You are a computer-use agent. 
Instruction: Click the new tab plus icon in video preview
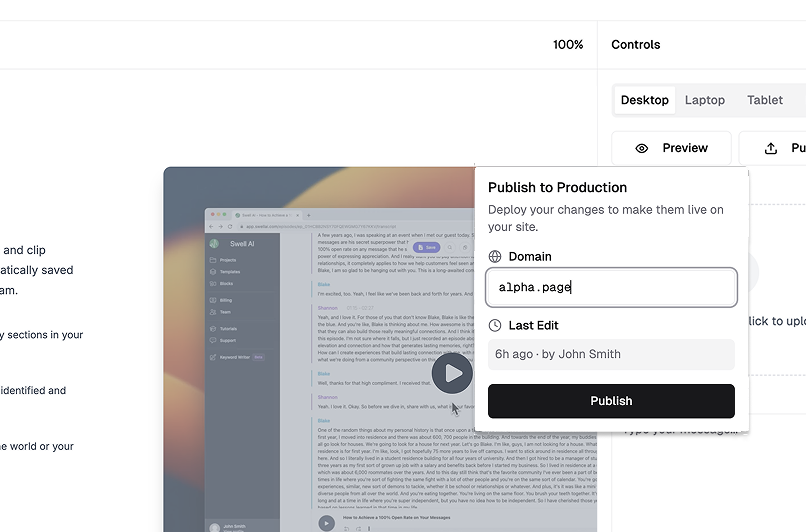click(309, 215)
